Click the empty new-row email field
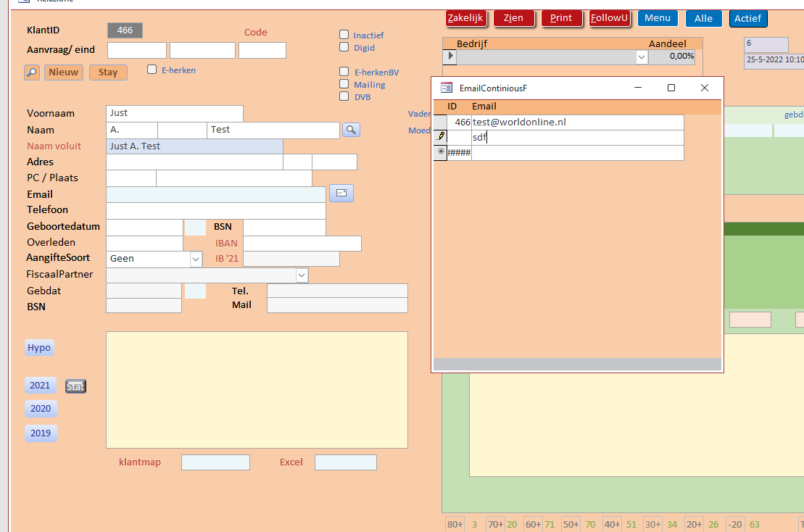This screenshot has height=532, width=804. pos(577,153)
